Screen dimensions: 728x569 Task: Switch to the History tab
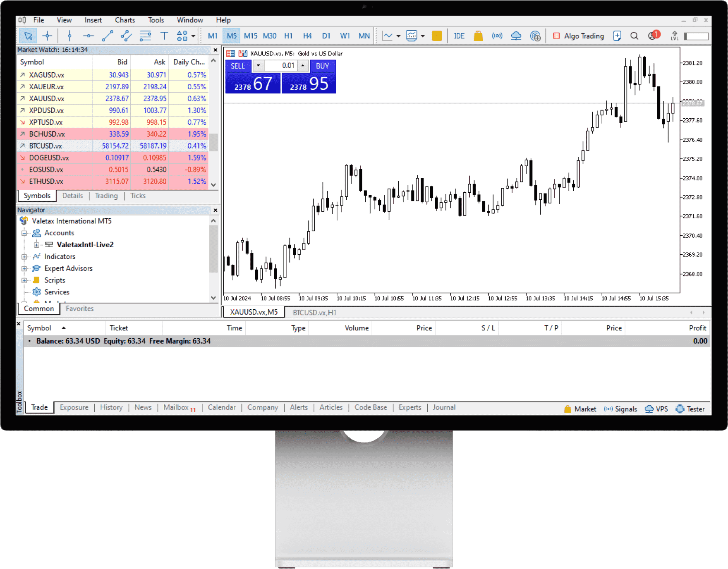[x=111, y=407]
